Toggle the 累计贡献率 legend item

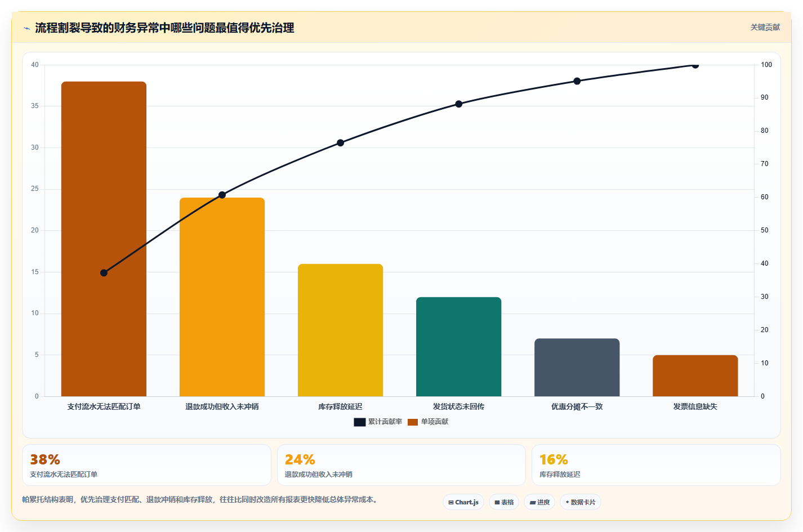pos(378,422)
